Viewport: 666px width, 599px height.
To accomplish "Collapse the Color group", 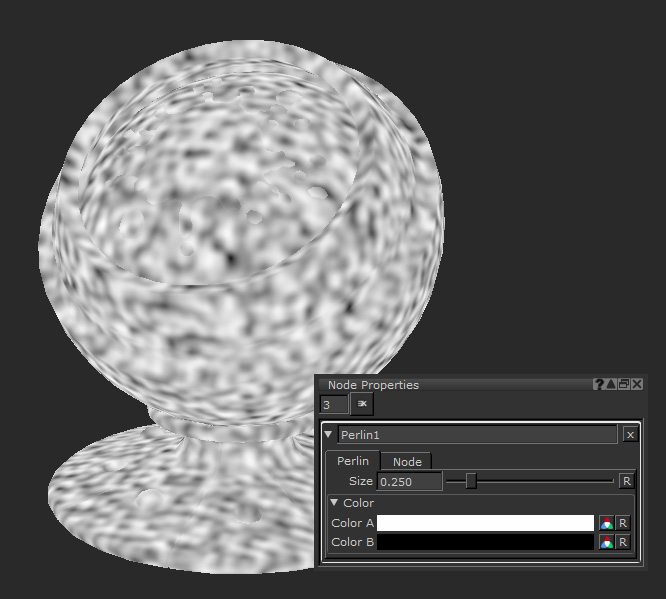I will tap(335, 503).
